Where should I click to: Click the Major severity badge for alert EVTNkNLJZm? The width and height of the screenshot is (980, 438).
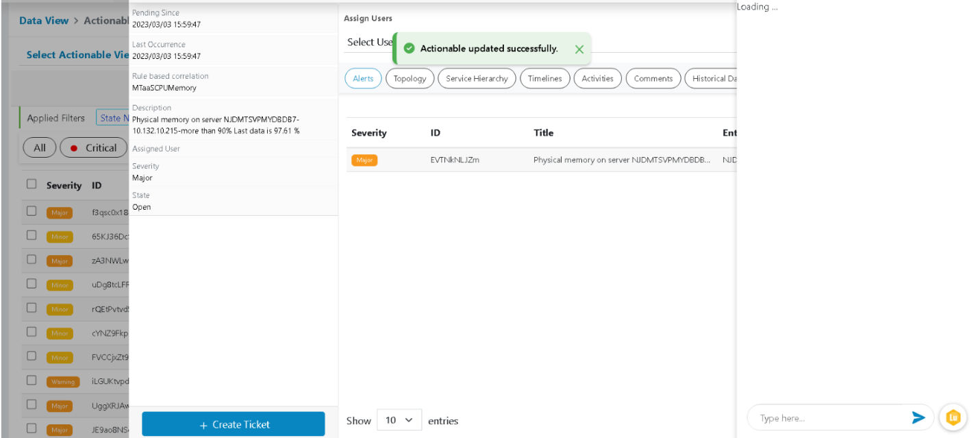click(x=364, y=160)
